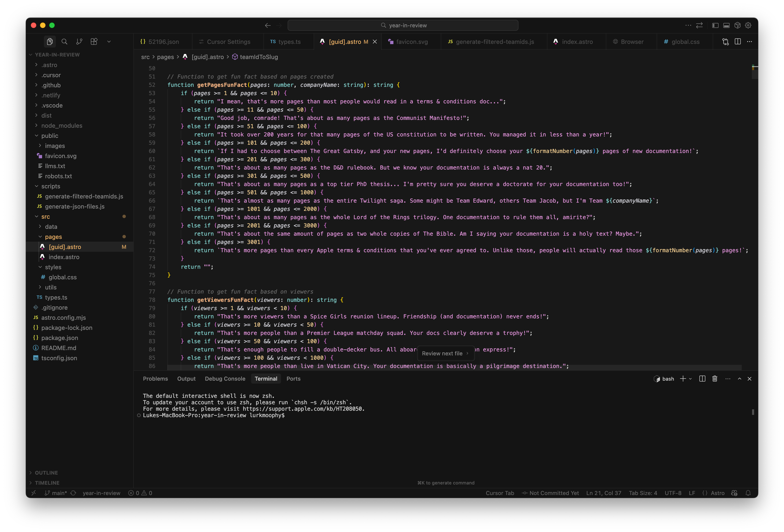Toggle the bottom panel visibility

click(726, 25)
